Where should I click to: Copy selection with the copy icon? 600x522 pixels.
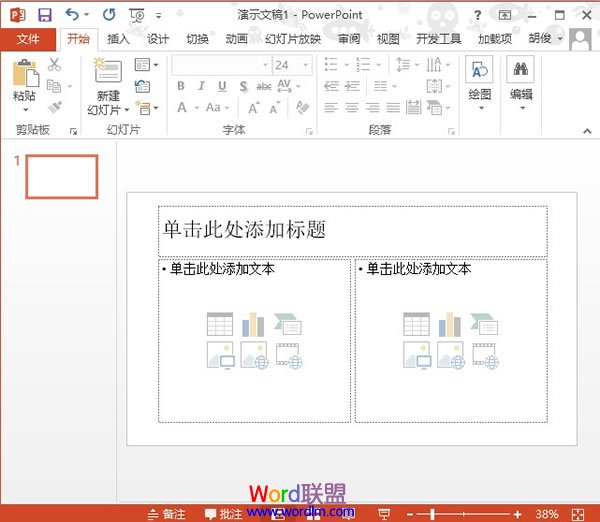(x=54, y=86)
